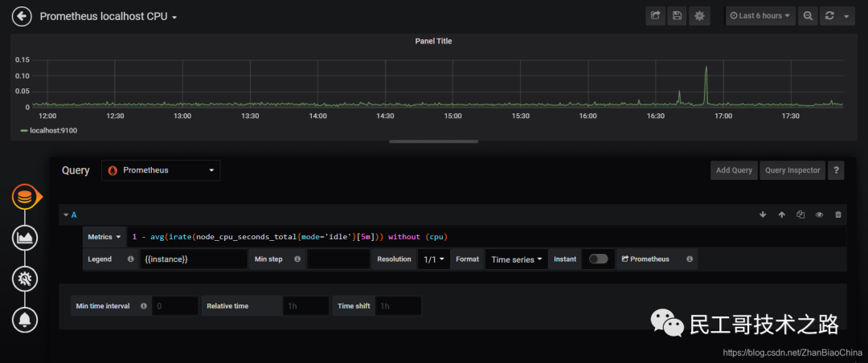The width and height of the screenshot is (868, 363).
Task: Click the Min step info icon
Action: (297, 259)
